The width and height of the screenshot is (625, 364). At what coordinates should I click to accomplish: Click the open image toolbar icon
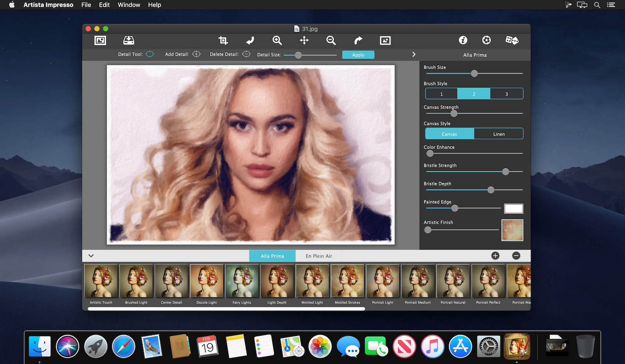(100, 40)
